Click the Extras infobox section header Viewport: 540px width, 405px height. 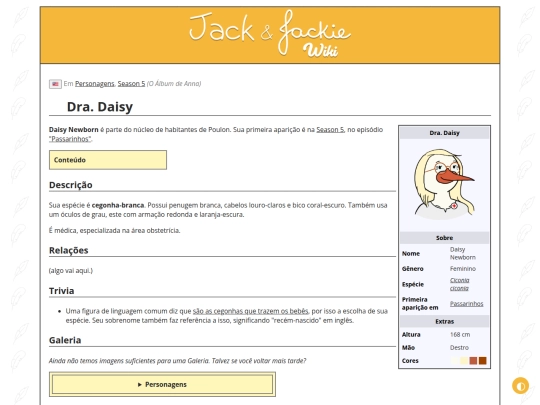coord(444,321)
